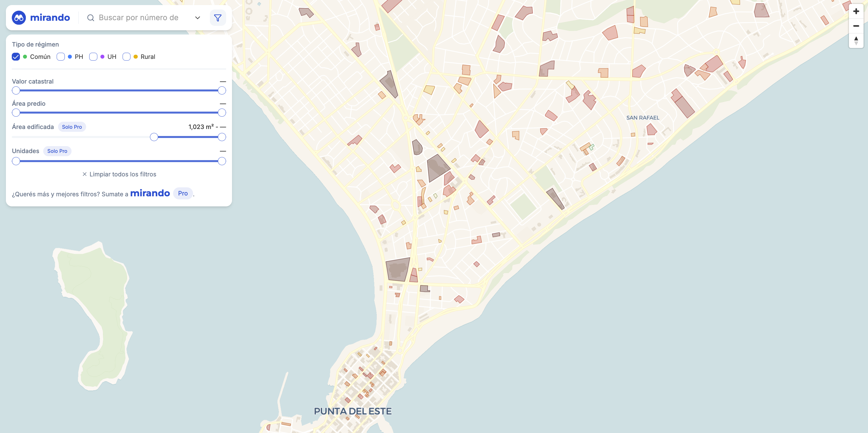Click the Solo Pro badge next to Área edificada

(72, 127)
